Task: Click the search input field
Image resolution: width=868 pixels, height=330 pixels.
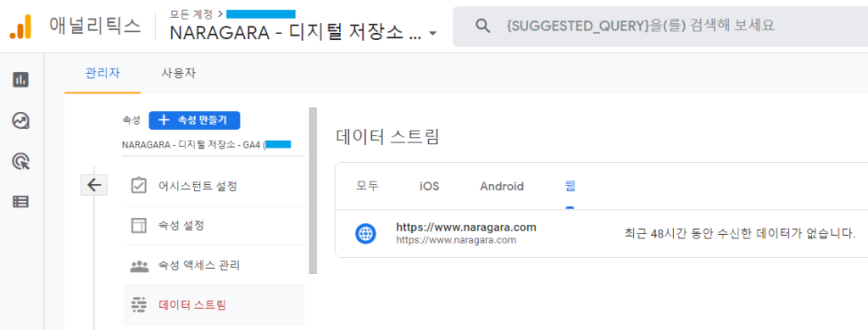Action: [659, 26]
